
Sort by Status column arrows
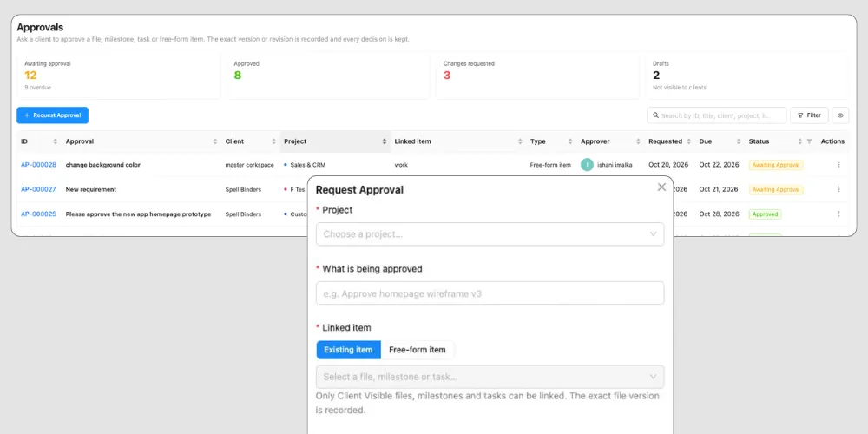point(800,141)
